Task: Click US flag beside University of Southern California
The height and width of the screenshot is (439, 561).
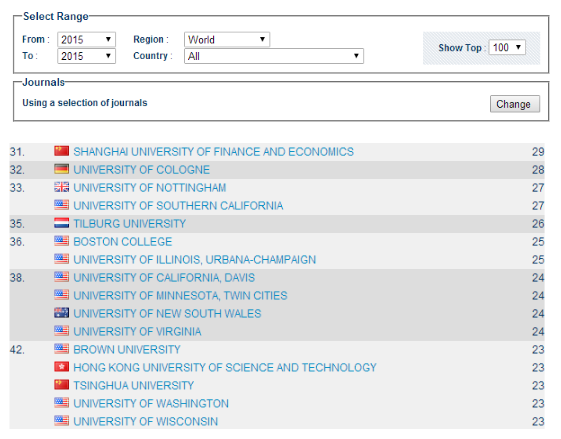Action: coord(62,205)
